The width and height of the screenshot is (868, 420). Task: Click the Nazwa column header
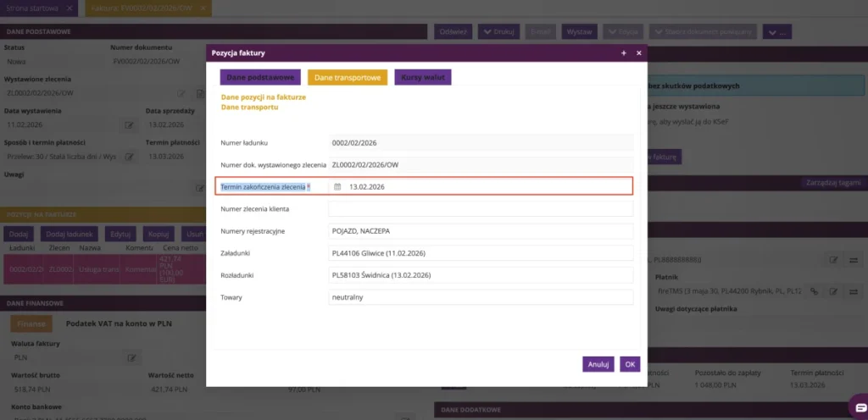tap(90, 248)
